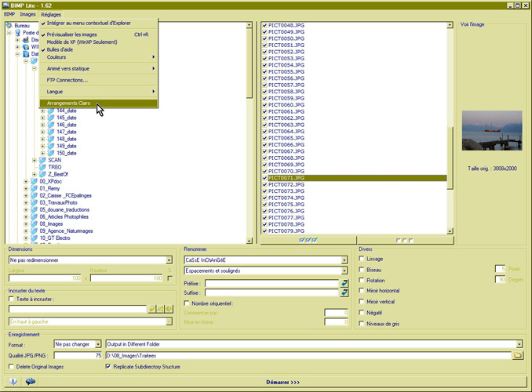Toggle Replicate Subdirectory Structure checkbox

coord(108,365)
